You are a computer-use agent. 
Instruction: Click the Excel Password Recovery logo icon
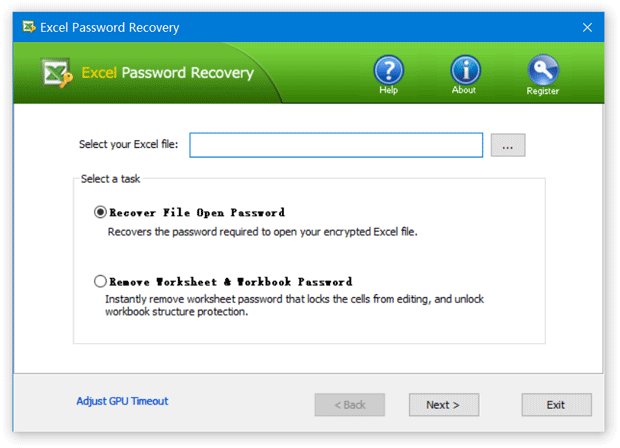click(56, 73)
